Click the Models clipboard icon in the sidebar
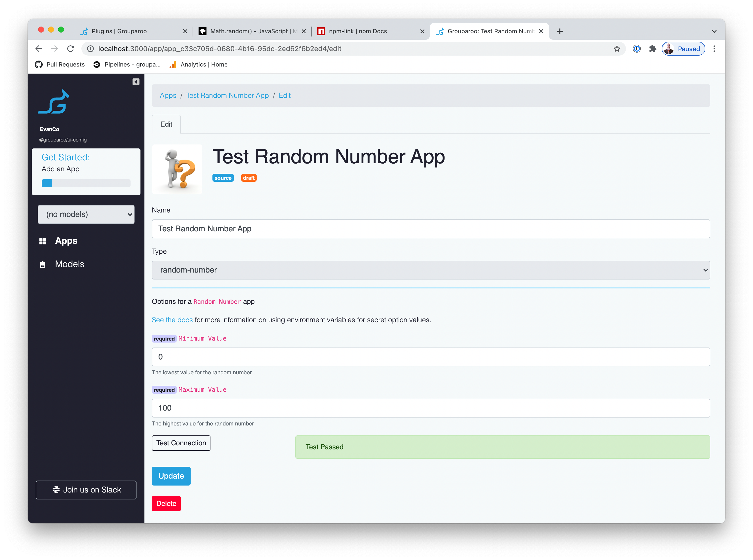 (x=43, y=264)
